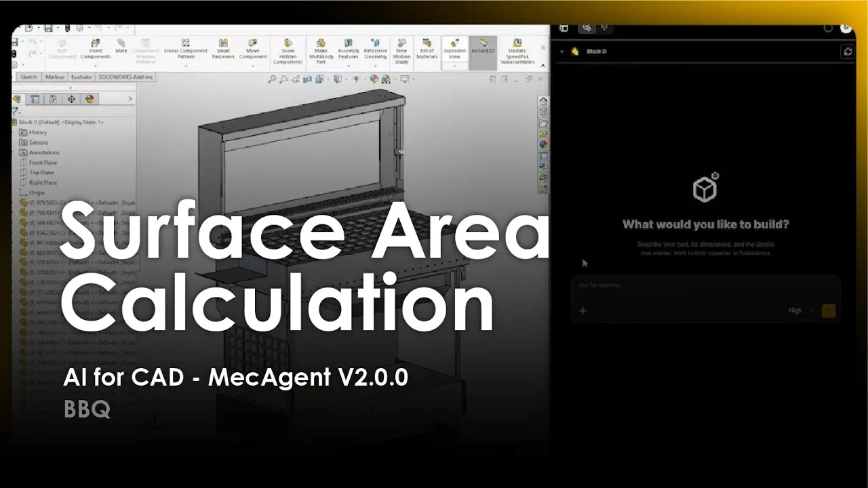The height and width of the screenshot is (488, 868).
Task: Open Reference Geometry tool
Action: [x=375, y=49]
